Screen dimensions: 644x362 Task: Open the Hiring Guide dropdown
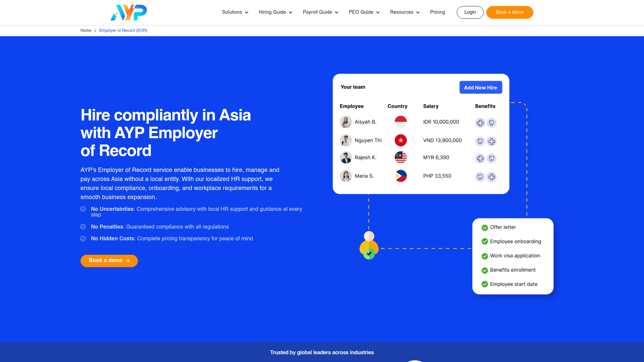coord(275,12)
